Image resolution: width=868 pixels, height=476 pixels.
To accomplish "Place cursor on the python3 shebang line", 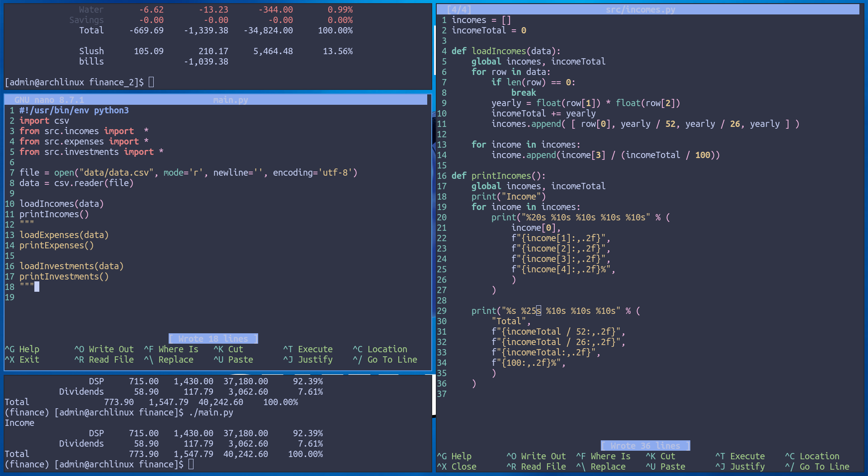I will point(74,110).
